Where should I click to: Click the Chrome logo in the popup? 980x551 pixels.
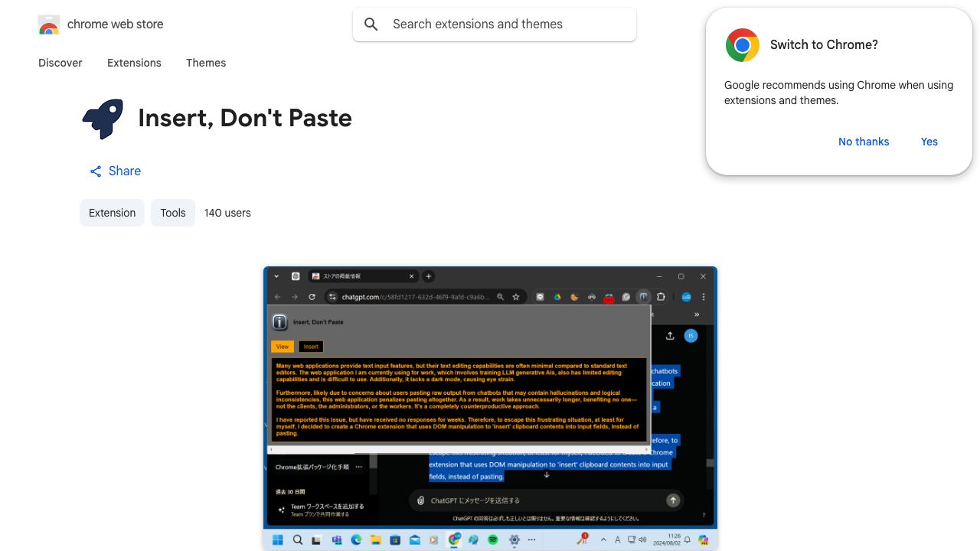742,45
